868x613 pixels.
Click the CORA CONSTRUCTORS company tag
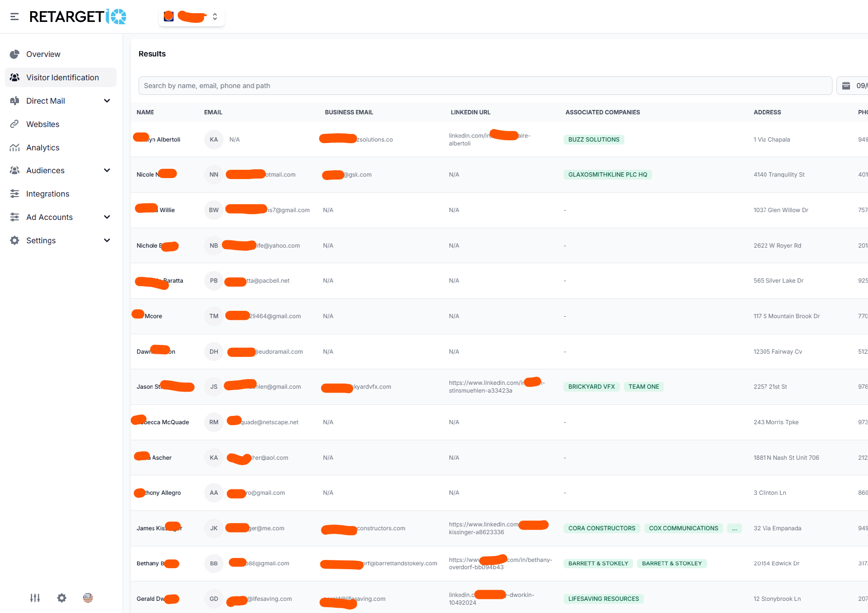[x=602, y=528]
